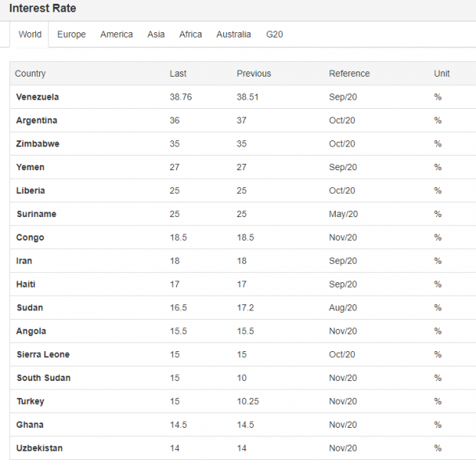Select the Turkey country link
476x460 pixels.
click(30, 401)
